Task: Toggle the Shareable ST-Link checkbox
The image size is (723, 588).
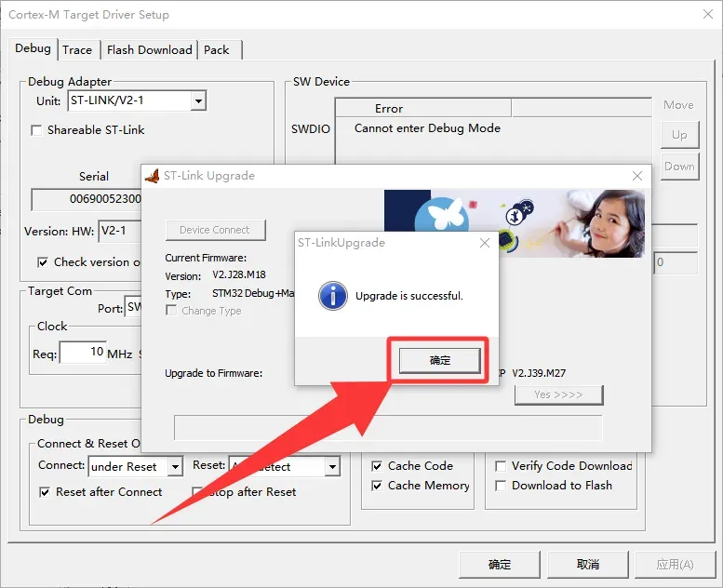Action: tap(37, 130)
